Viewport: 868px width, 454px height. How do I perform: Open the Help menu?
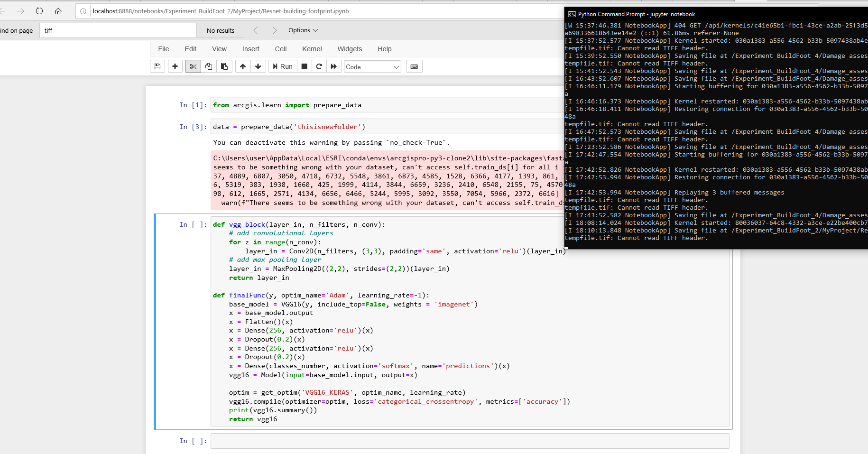[385, 49]
